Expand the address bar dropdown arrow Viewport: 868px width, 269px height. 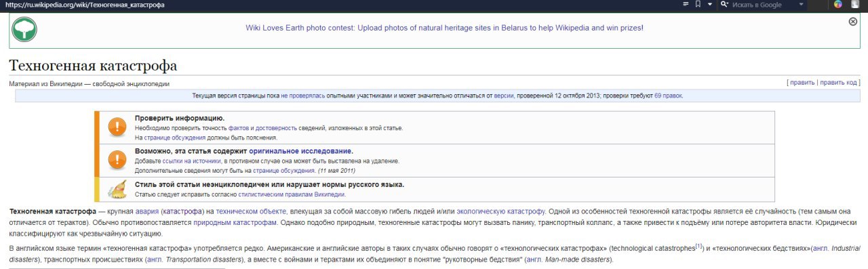(x=710, y=4)
